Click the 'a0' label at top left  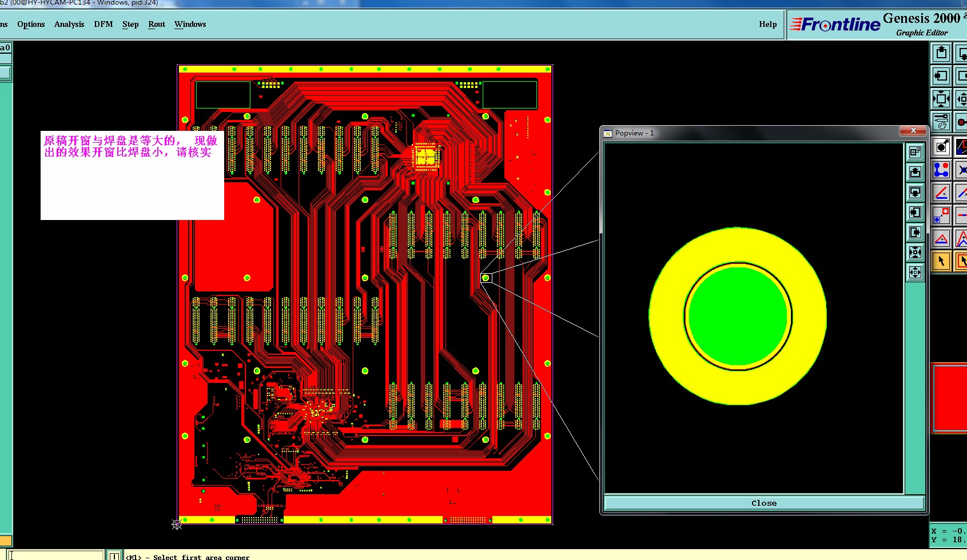pos(5,47)
